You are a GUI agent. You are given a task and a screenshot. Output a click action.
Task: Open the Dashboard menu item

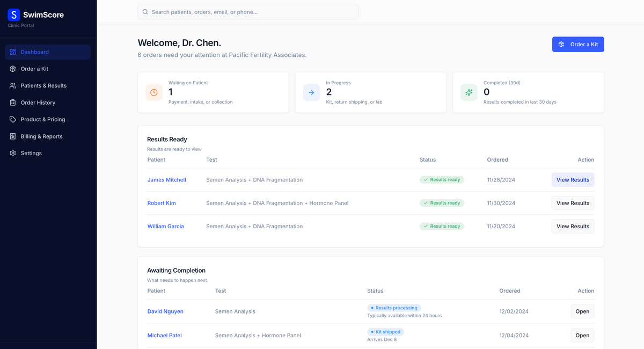tap(48, 52)
